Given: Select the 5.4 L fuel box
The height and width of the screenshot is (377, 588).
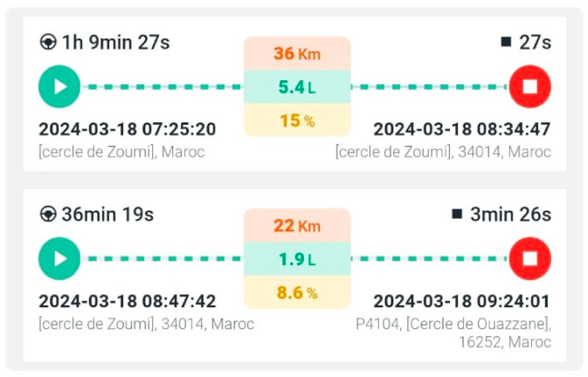Looking at the screenshot, I should (x=297, y=87).
